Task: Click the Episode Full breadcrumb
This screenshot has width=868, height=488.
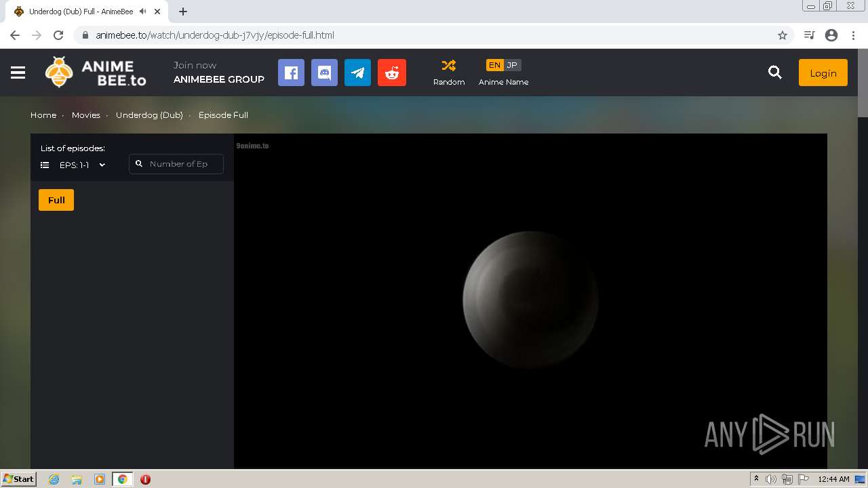Action: (x=223, y=115)
